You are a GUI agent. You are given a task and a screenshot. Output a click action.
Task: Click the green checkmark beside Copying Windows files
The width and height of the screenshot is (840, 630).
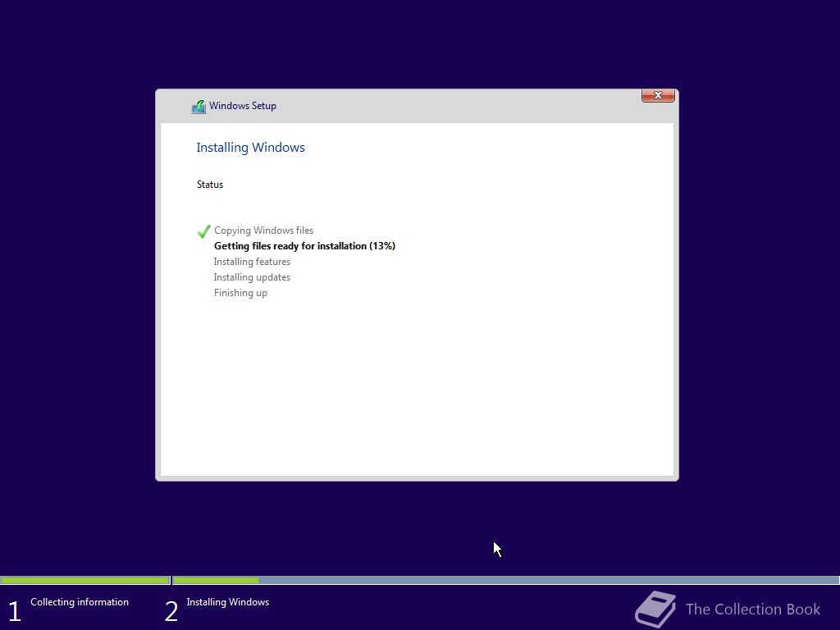point(203,231)
